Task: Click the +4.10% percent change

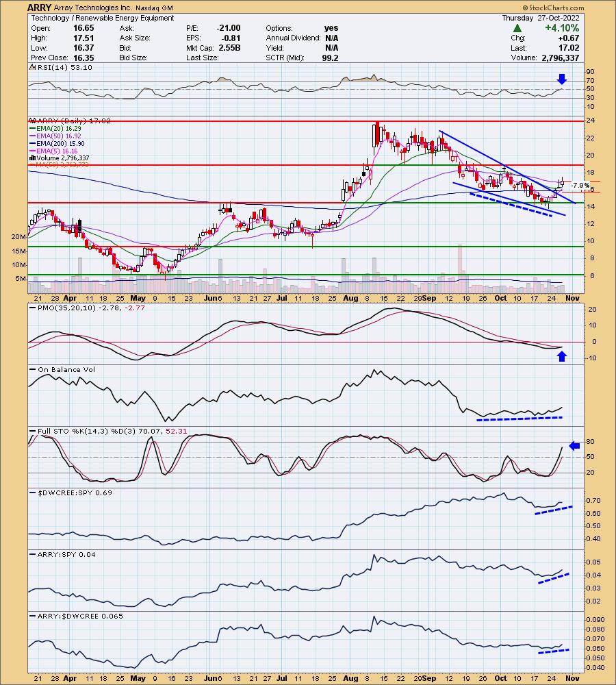Action: (x=561, y=28)
